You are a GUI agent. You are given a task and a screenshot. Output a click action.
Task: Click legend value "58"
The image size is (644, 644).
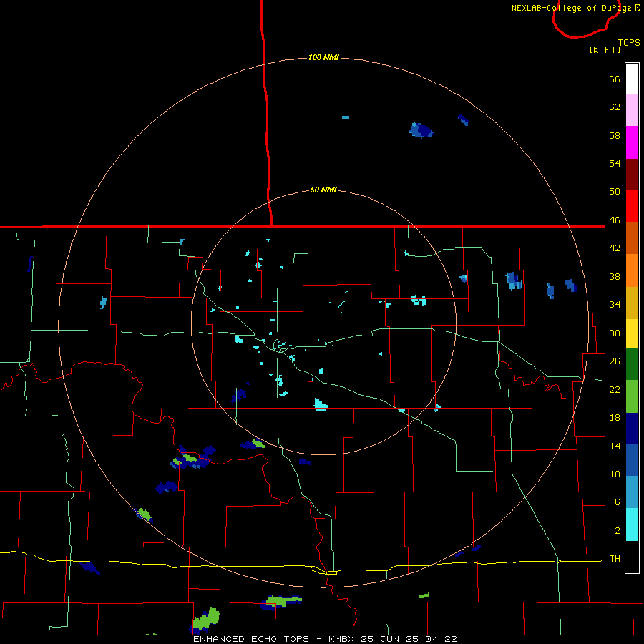(615, 135)
